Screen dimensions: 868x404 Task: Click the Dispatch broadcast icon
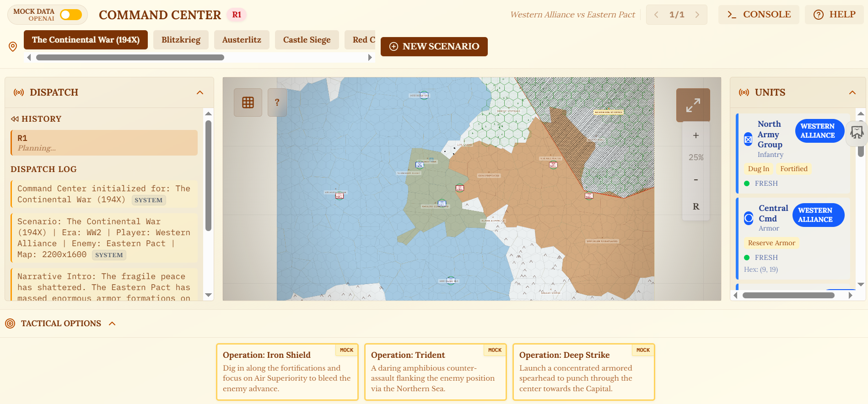coord(19,92)
